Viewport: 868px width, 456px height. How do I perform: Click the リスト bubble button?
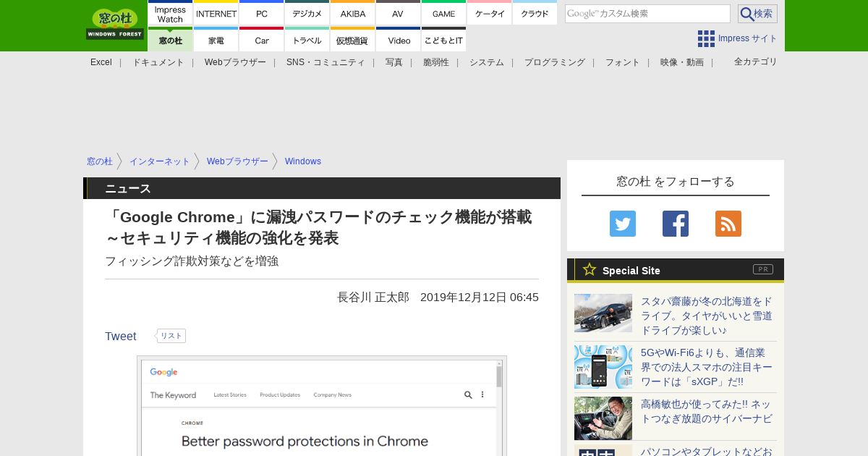(171, 336)
